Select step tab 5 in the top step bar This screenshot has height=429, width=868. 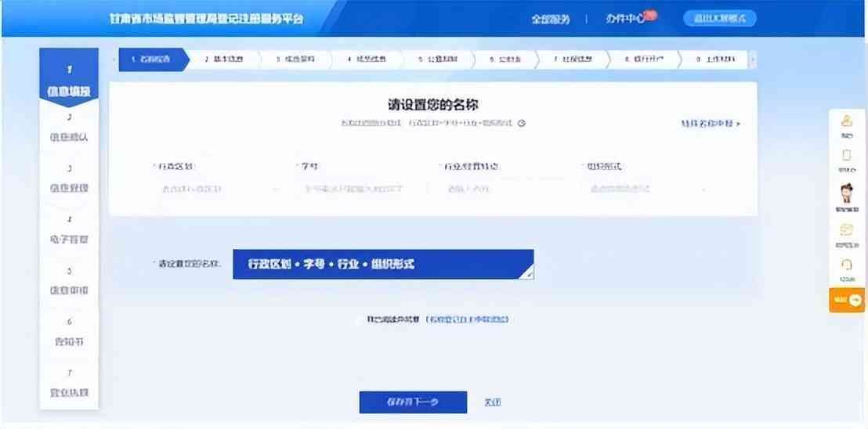[x=438, y=59]
